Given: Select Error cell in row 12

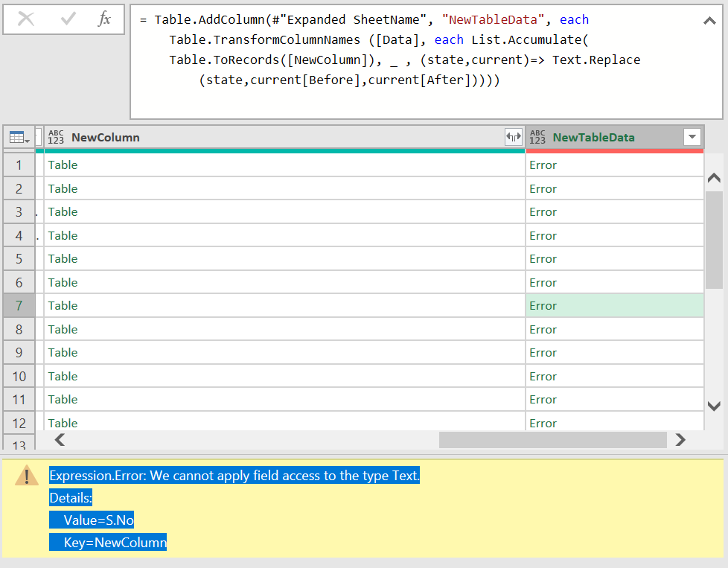Looking at the screenshot, I should 615,422.
